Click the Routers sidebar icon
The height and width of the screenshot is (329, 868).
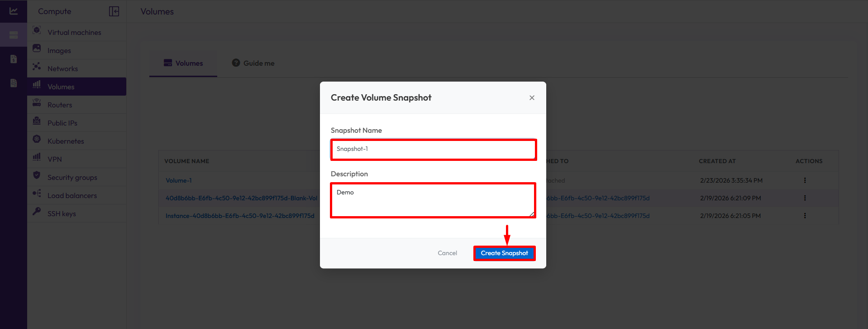(x=37, y=103)
